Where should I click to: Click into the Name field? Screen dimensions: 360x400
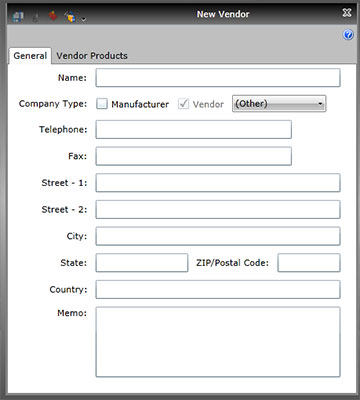pos(218,78)
